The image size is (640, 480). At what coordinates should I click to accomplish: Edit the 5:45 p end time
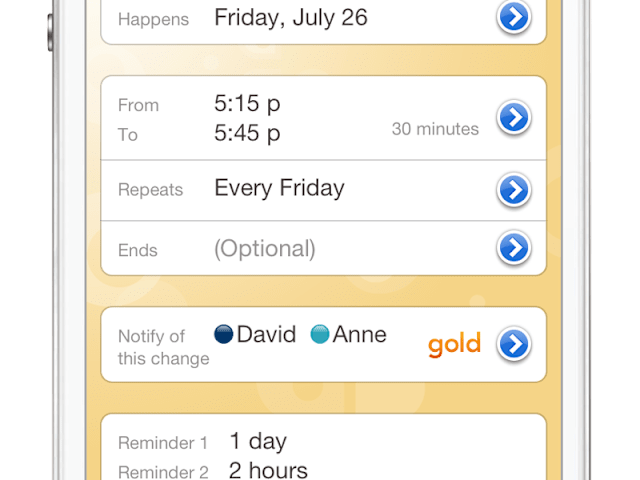[247, 132]
